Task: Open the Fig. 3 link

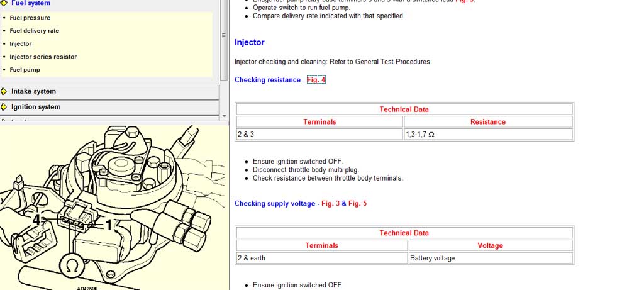Action: (330, 204)
